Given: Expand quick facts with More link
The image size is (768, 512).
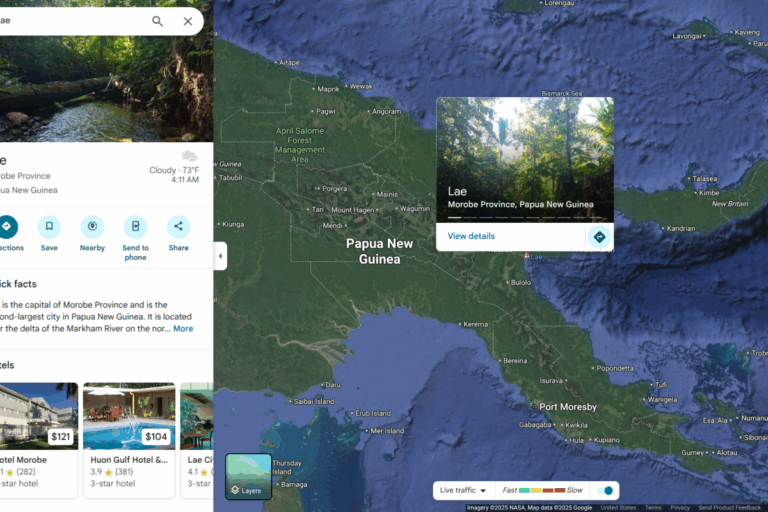Looking at the screenshot, I should tap(183, 329).
